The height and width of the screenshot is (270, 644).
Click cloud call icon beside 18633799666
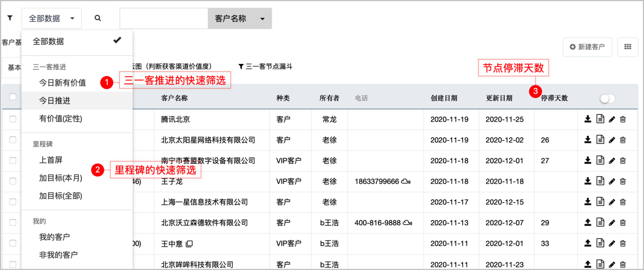[x=406, y=181]
